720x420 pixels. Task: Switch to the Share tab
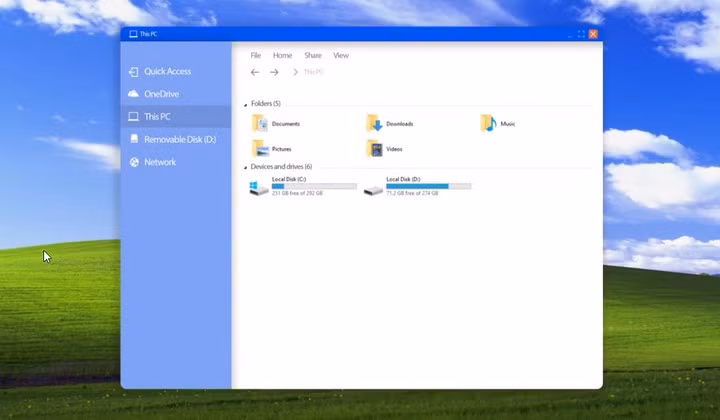coord(313,55)
